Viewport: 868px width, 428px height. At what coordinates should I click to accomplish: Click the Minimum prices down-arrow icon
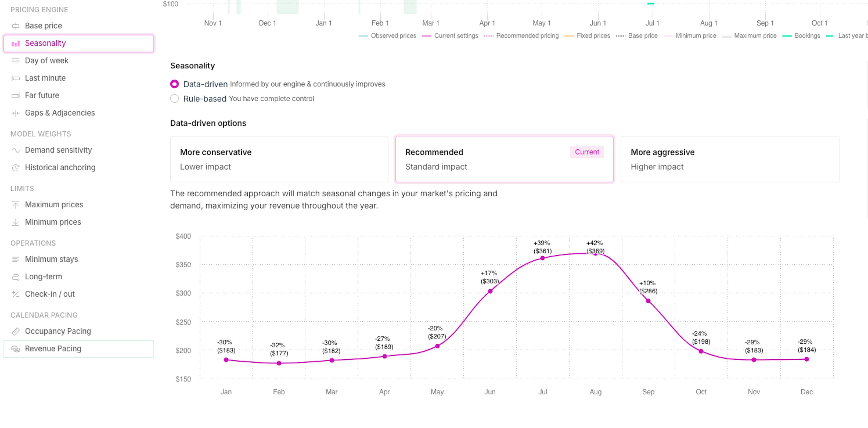click(16, 222)
